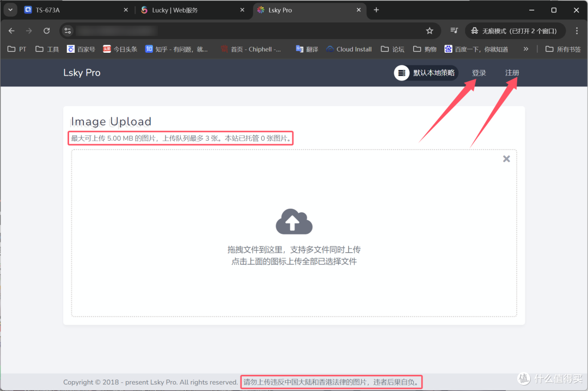Image resolution: width=588 pixels, height=391 pixels.
Task: Open site information icon in address bar
Action: point(68,30)
